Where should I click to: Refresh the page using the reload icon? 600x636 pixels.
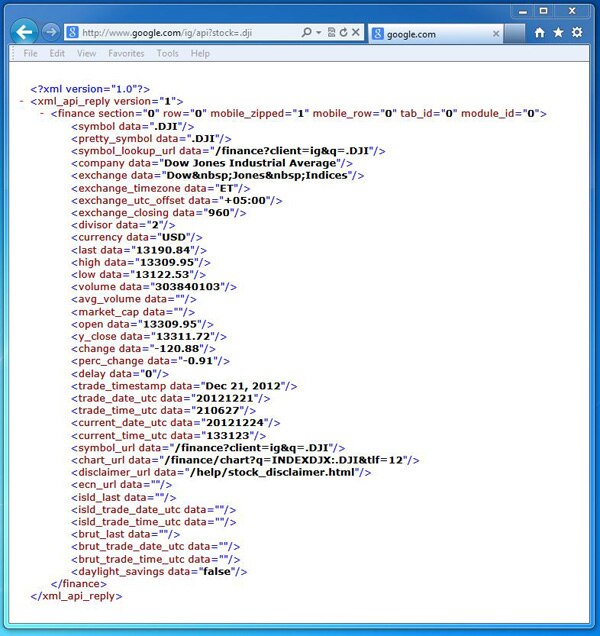pyautogui.click(x=343, y=33)
